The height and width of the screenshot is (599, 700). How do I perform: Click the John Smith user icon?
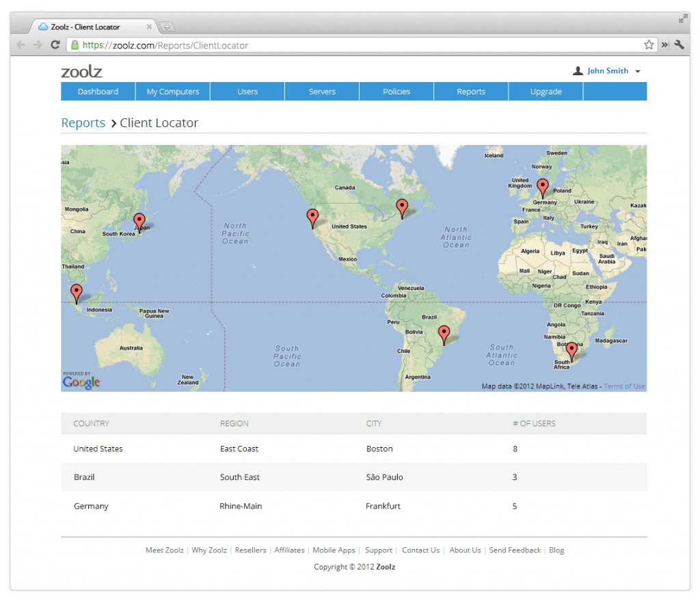pos(578,70)
